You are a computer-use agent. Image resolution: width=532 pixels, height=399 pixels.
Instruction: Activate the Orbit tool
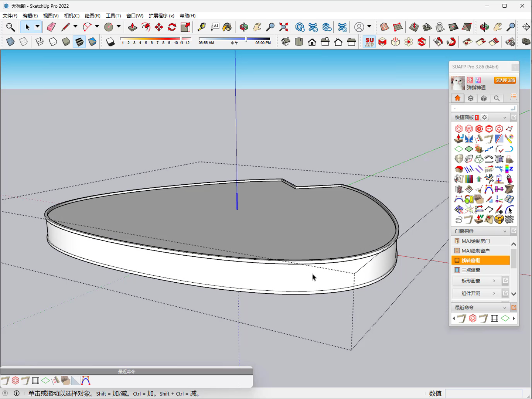pos(244,27)
